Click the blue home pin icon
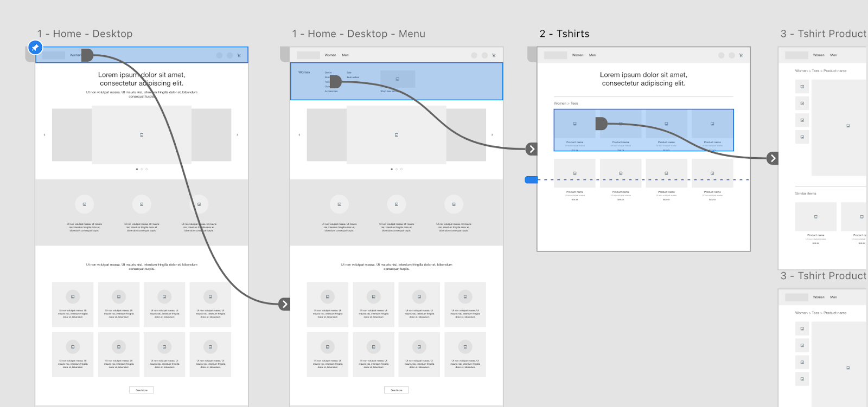868x407 pixels. [x=35, y=48]
